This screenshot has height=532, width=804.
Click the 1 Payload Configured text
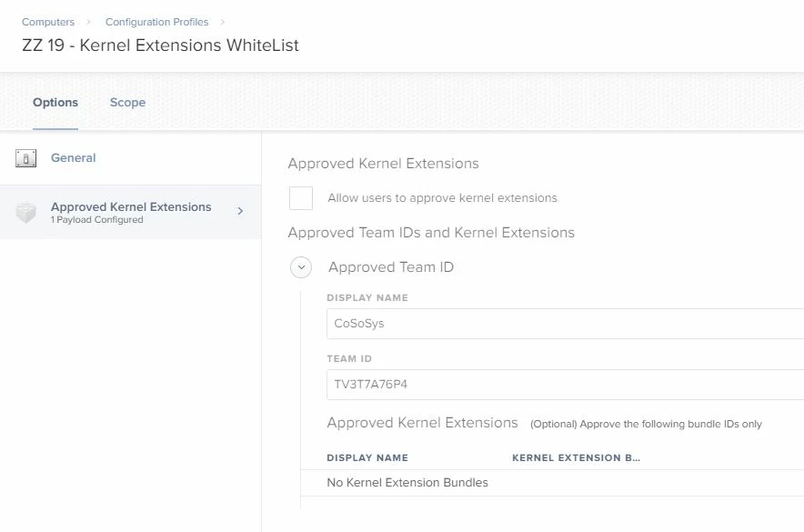click(x=97, y=220)
